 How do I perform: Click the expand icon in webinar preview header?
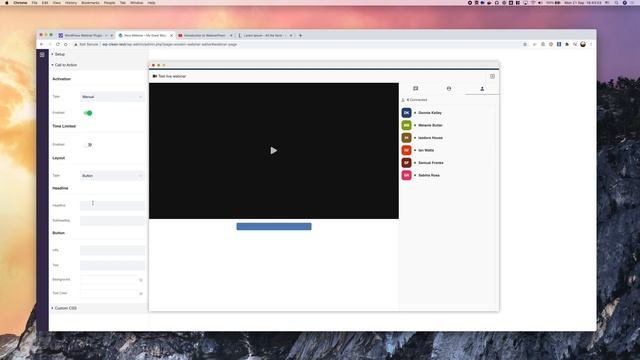click(x=492, y=76)
